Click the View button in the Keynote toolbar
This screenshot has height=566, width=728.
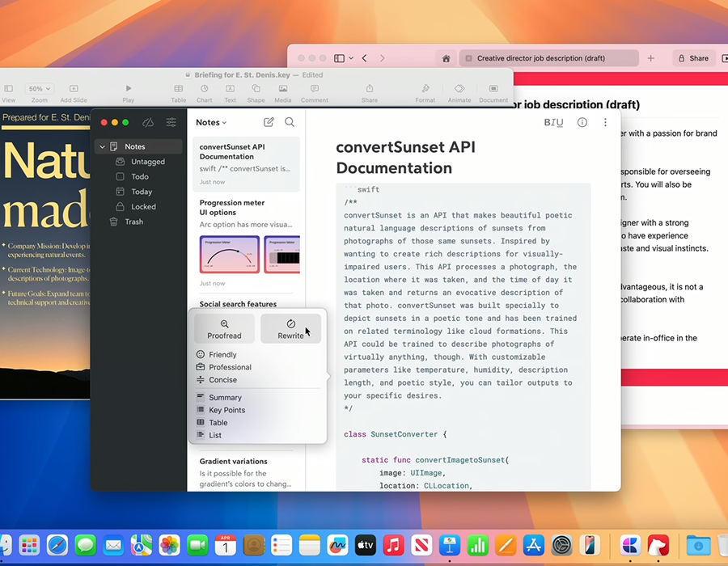8,93
